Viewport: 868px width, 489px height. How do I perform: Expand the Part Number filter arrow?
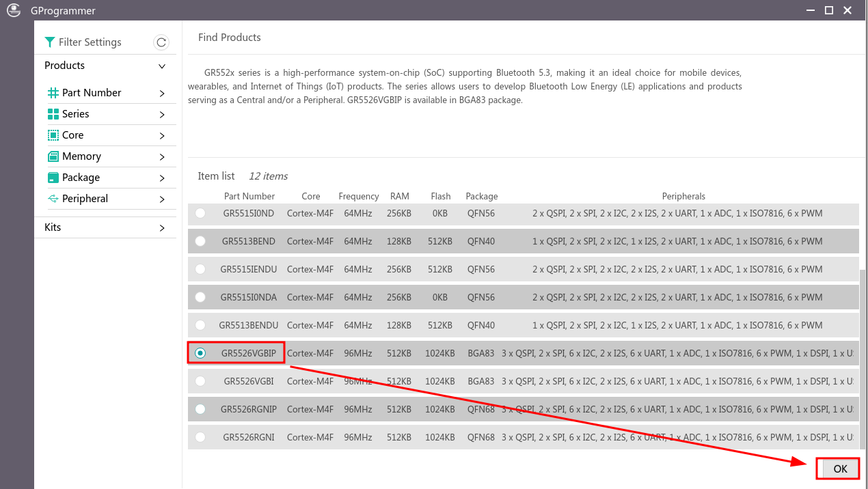[x=162, y=93]
